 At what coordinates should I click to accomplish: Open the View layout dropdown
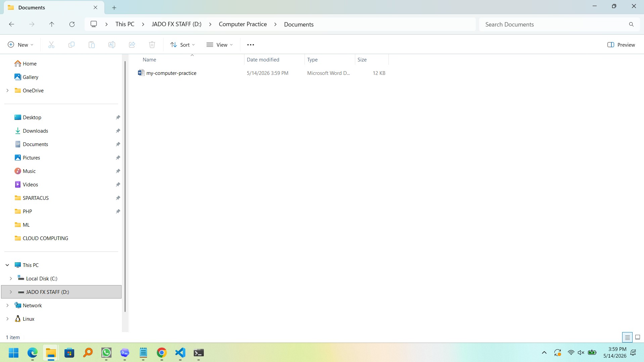pos(220,45)
